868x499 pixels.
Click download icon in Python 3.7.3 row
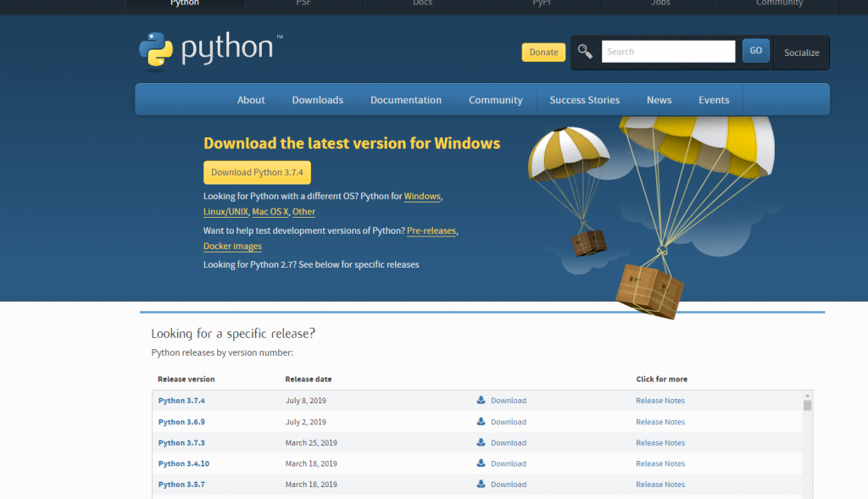481,442
